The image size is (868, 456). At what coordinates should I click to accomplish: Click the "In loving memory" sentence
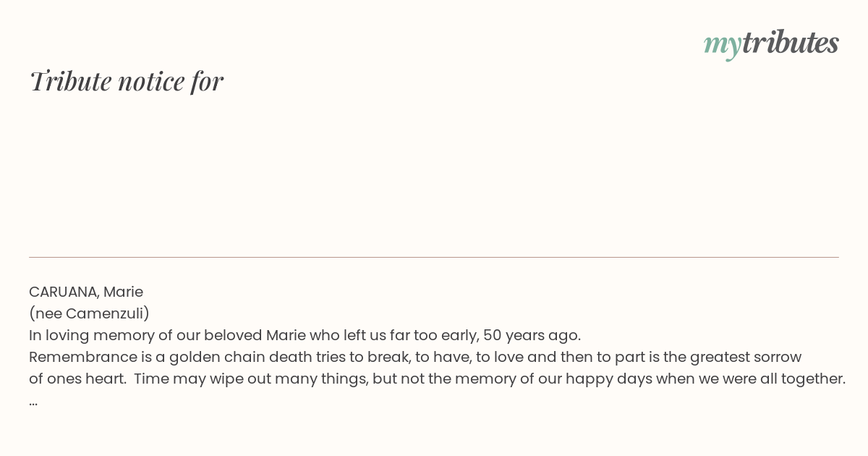click(305, 335)
